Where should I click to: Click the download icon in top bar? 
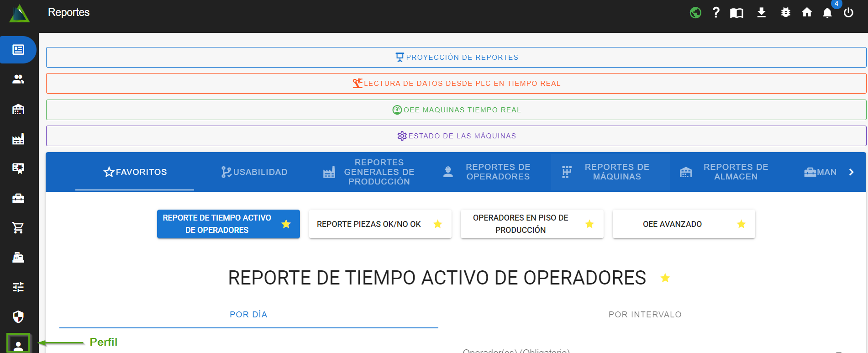tap(761, 13)
